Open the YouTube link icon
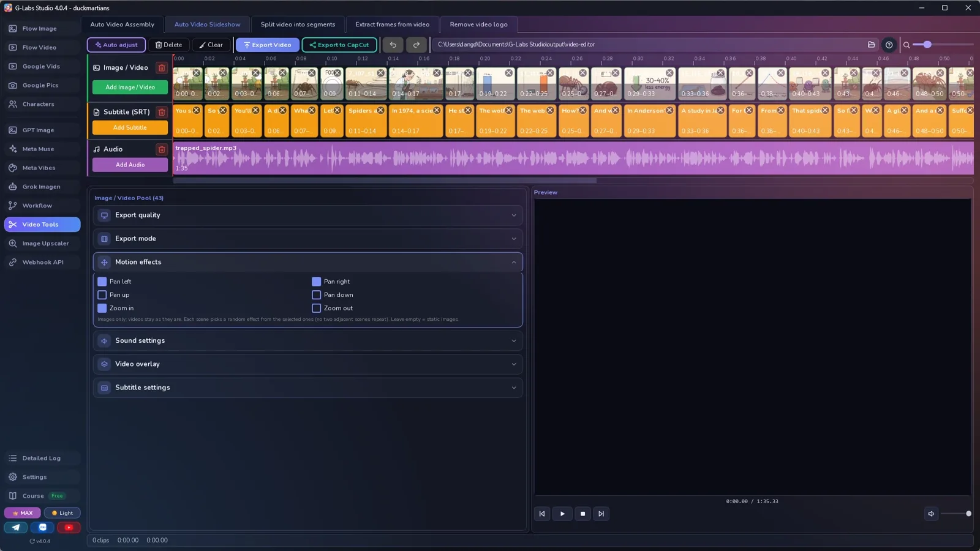The height and width of the screenshot is (551, 980). point(69,527)
